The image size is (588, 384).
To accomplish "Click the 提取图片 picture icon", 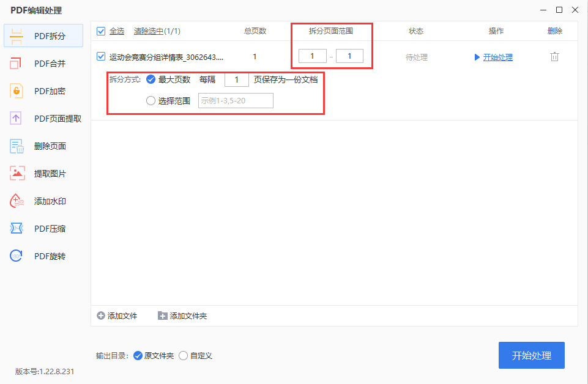I will point(17,174).
